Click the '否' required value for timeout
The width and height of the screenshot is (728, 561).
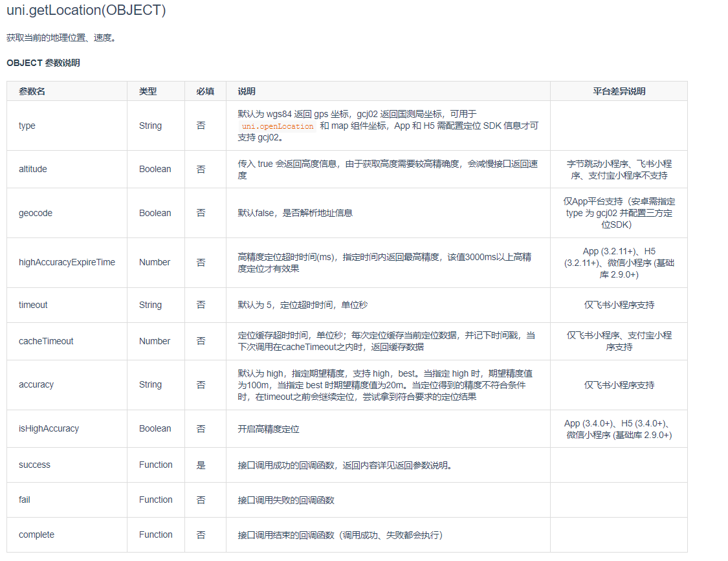pos(201,305)
